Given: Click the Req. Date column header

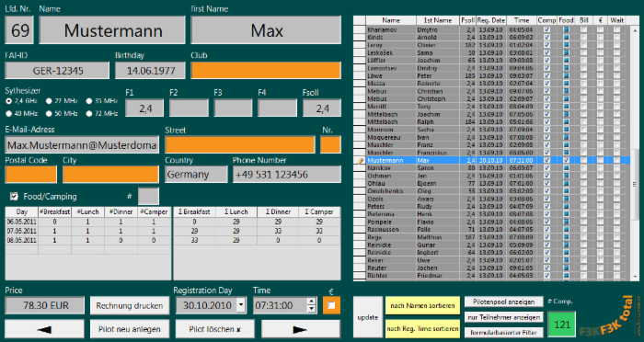Looking at the screenshot, I should [491, 20].
